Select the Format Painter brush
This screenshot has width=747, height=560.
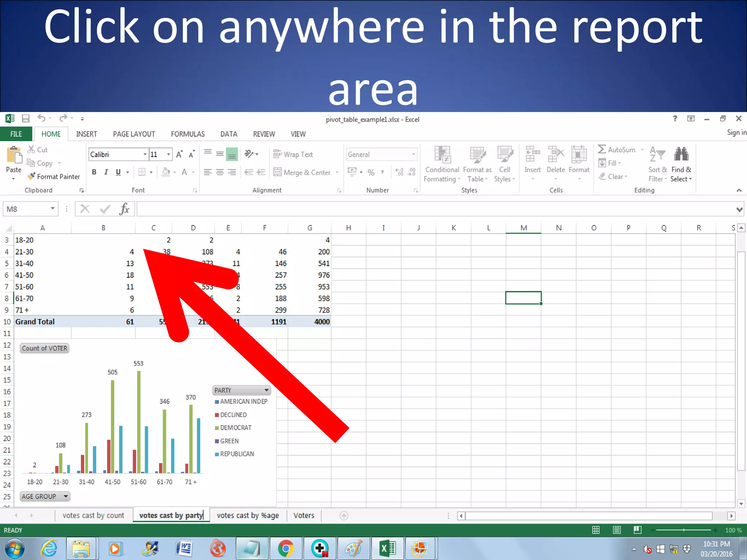click(x=31, y=176)
